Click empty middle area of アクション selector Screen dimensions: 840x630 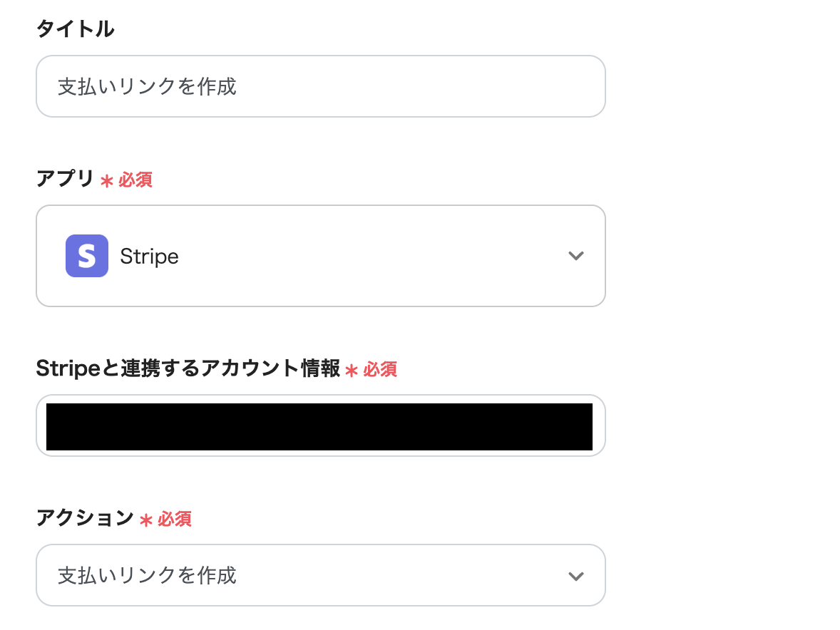392,576
